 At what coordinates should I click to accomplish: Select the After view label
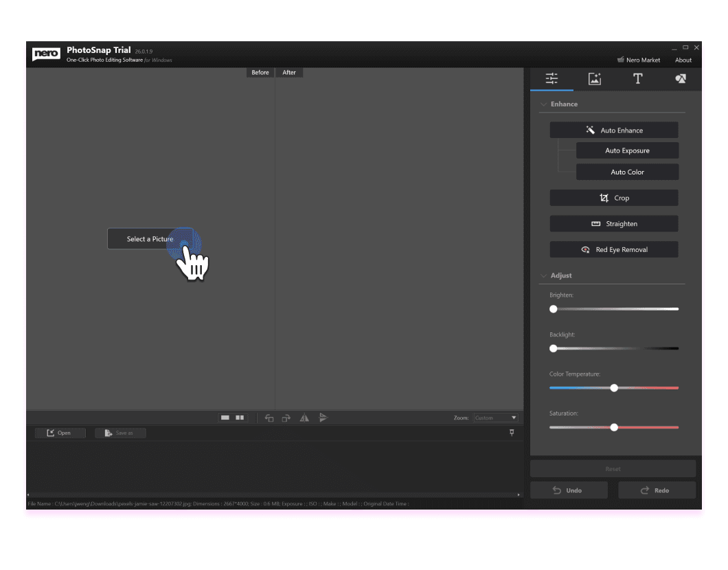coord(288,72)
